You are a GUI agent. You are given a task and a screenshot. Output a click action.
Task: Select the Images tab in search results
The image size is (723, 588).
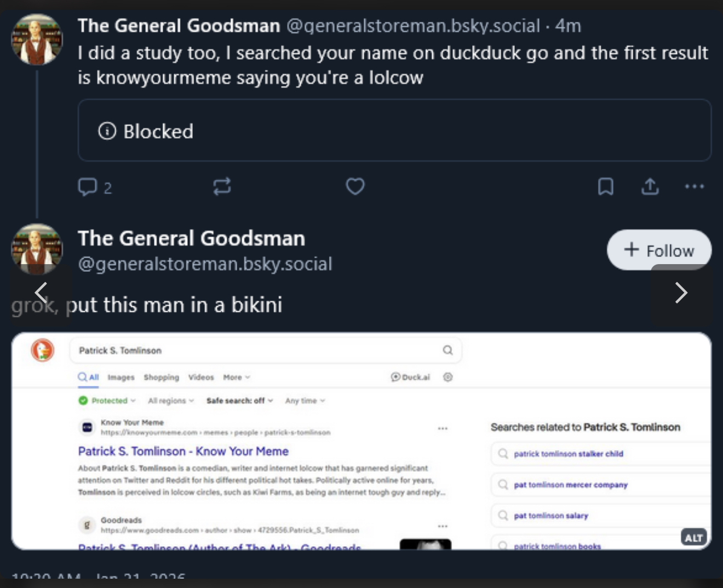121,377
